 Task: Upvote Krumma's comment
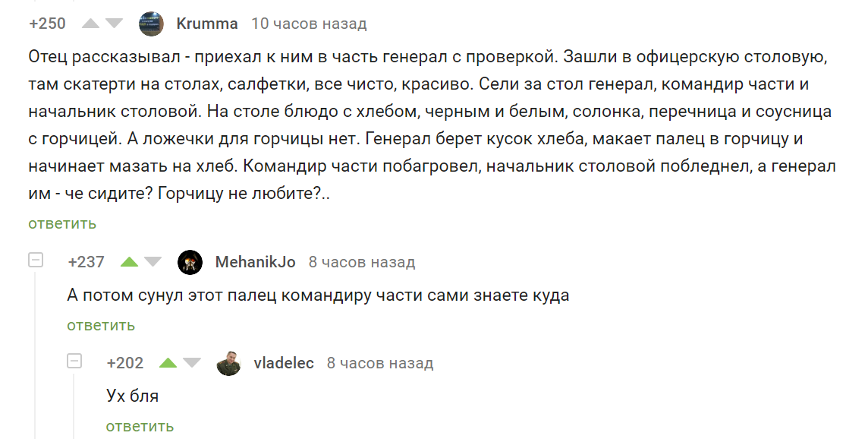90,24
